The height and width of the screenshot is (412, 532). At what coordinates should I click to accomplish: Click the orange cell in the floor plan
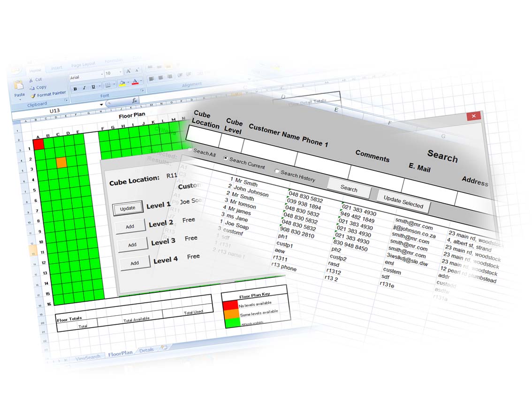click(61, 162)
